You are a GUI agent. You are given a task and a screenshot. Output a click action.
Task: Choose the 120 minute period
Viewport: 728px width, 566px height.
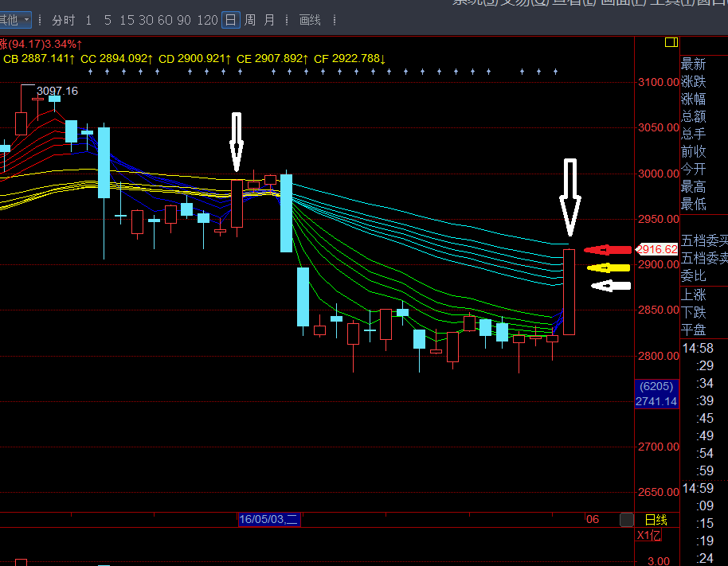[x=207, y=20]
